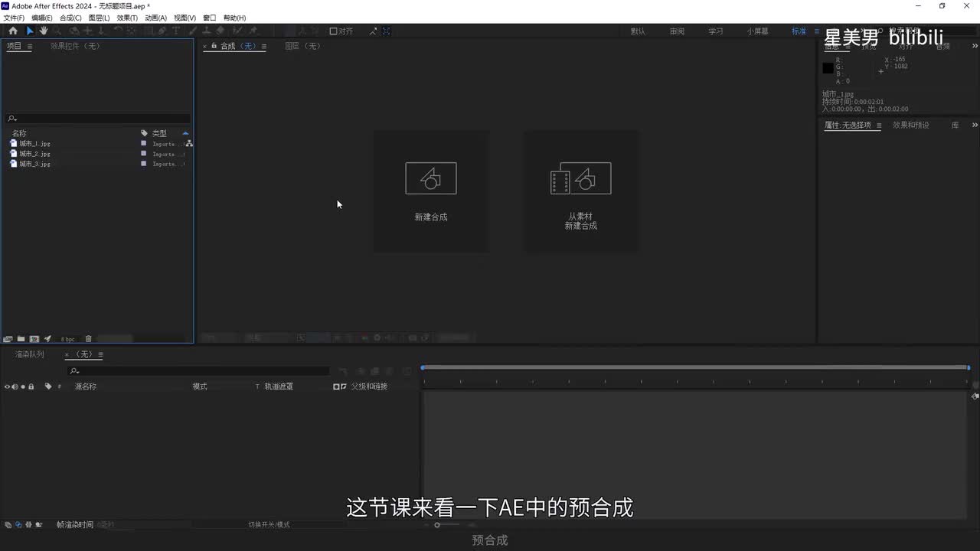Open timeline search filter dropdown

[74, 371]
